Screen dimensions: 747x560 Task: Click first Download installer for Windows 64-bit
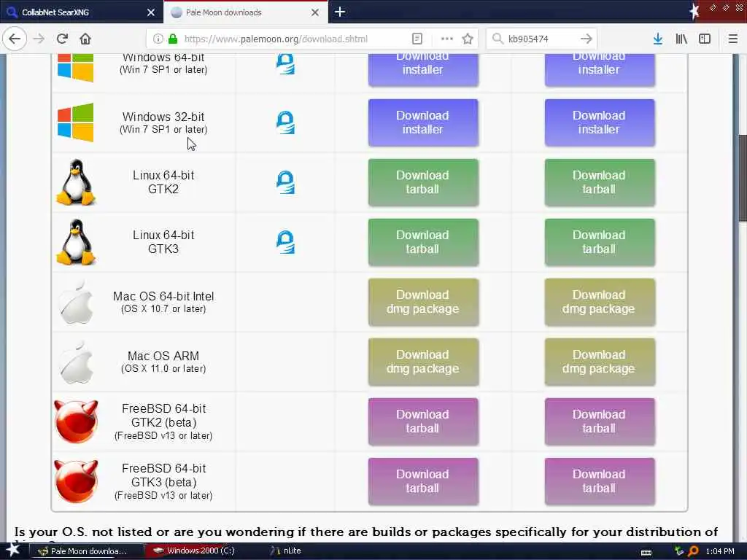pyautogui.click(x=423, y=69)
